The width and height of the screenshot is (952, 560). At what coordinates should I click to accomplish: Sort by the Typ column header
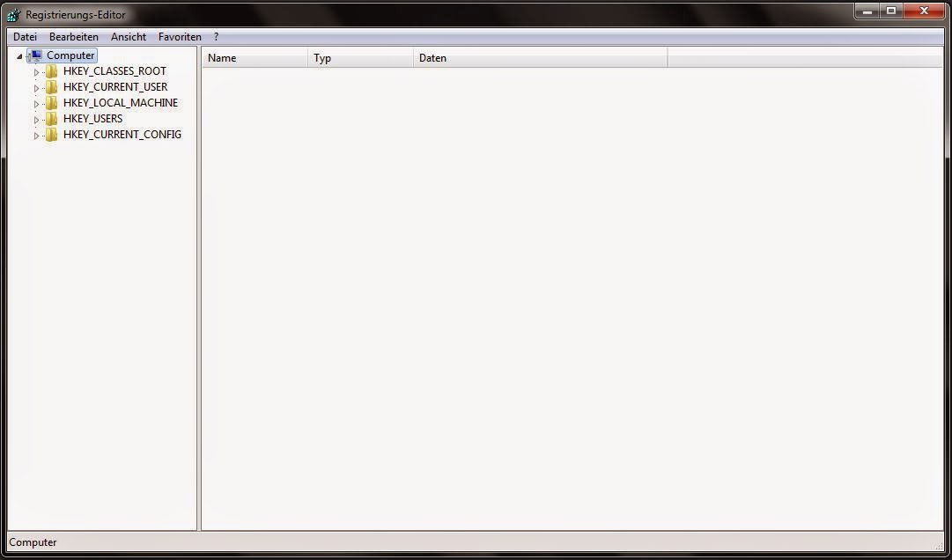coord(361,58)
